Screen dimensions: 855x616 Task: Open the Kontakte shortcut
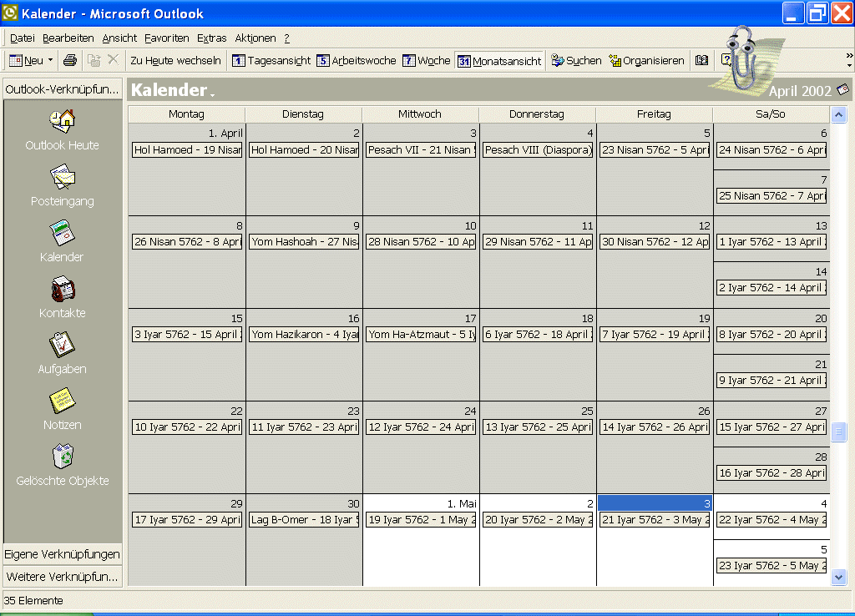62,298
